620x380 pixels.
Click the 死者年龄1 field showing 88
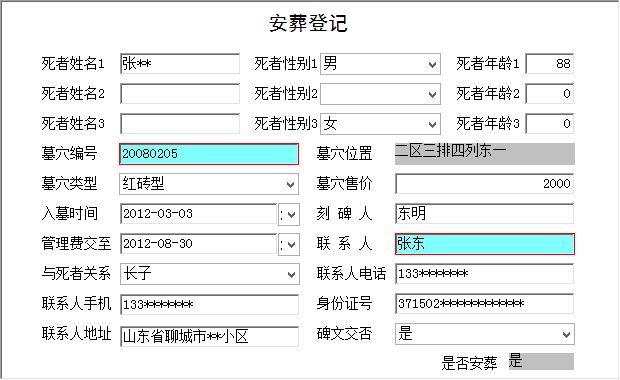(x=550, y=64)
